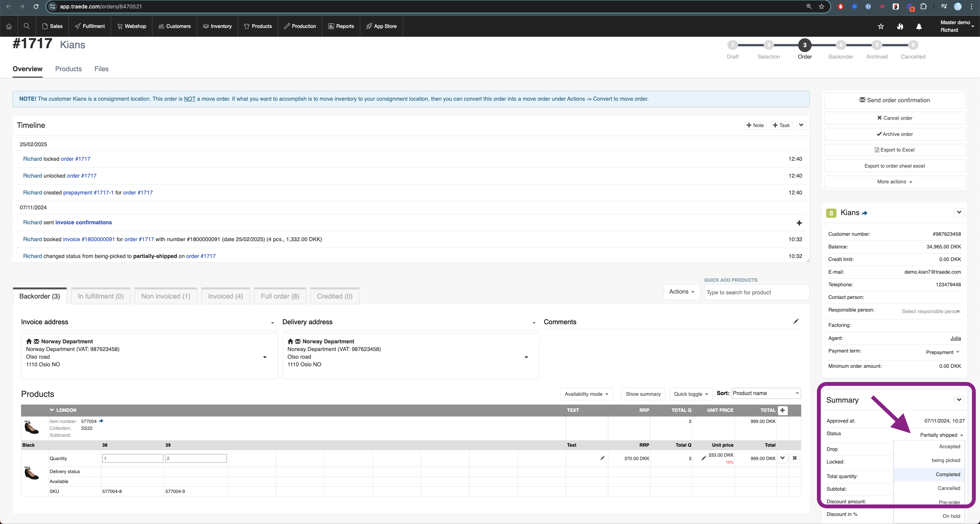The height and width of the screenshot is (524, 980).
Task: Expand the Timeline chevron dropdown
Action: point(801,125)
